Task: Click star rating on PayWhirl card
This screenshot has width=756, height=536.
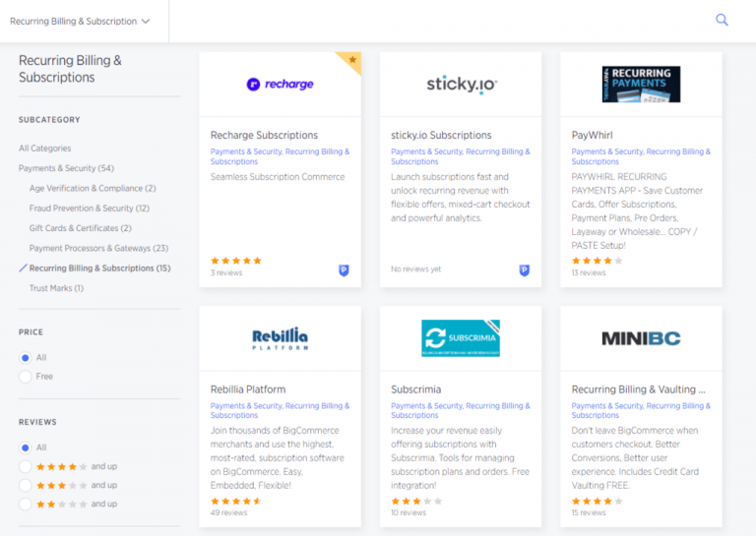Action: (x=597, y=261)
